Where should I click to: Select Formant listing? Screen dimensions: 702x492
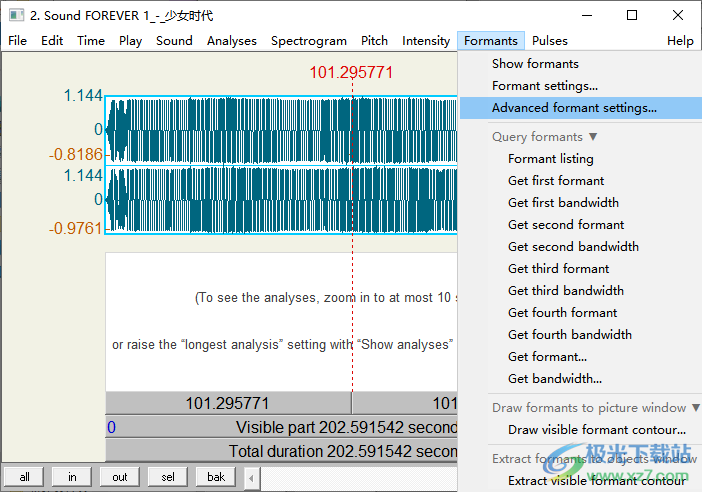[x=550, y=159]
